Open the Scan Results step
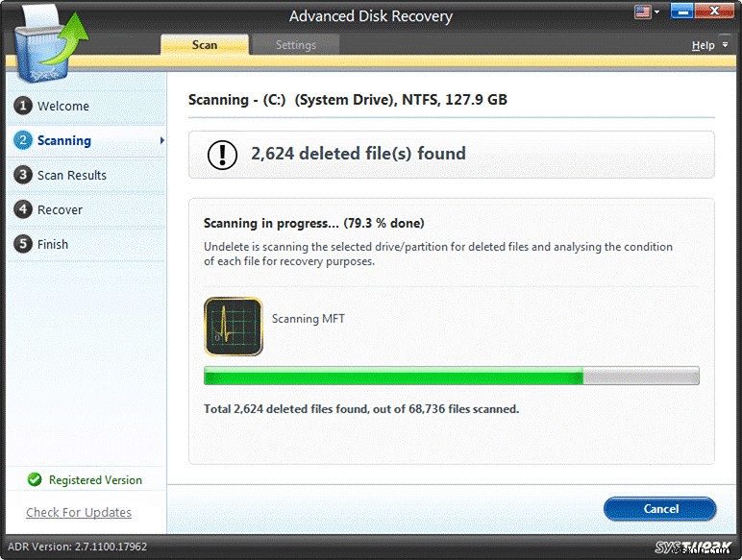The image size is (742, 560). 87,175
